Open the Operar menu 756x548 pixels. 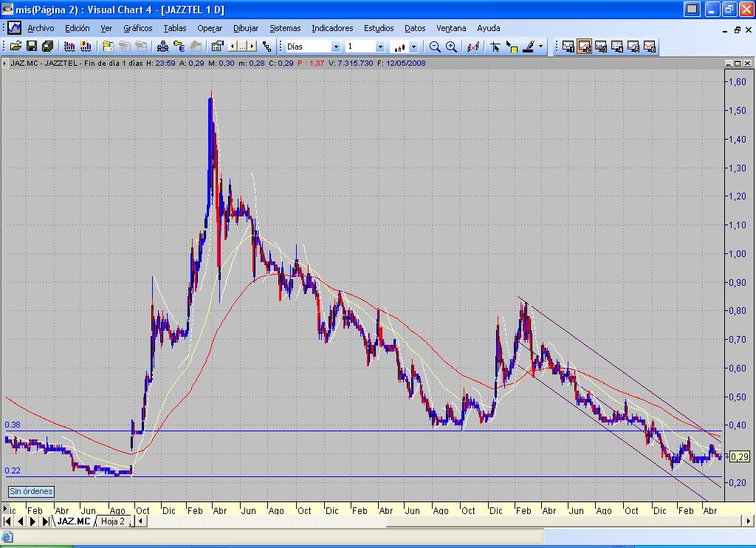[x=210, y=28]
